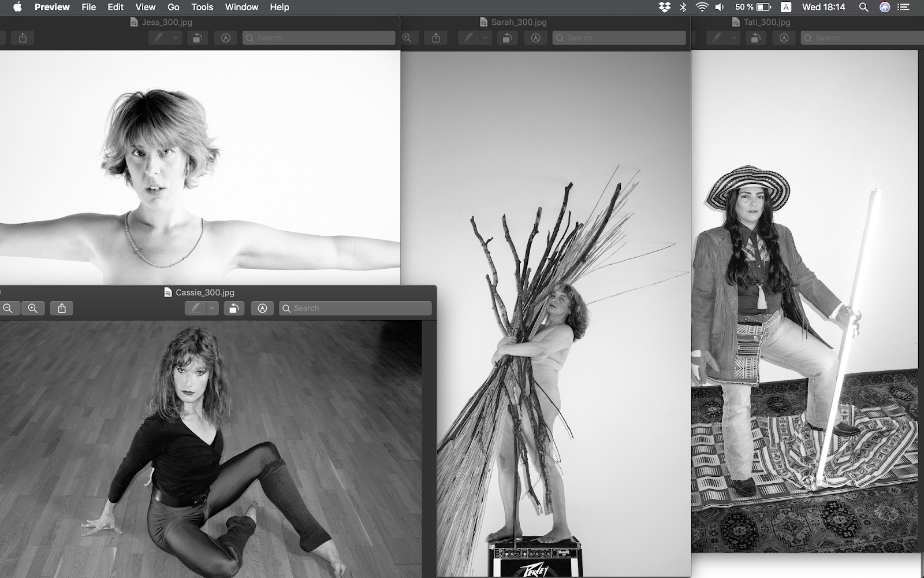Screen dimensions: 924x578
Task: Click the clock showing Wed 18:14
Action: (824, 7)
